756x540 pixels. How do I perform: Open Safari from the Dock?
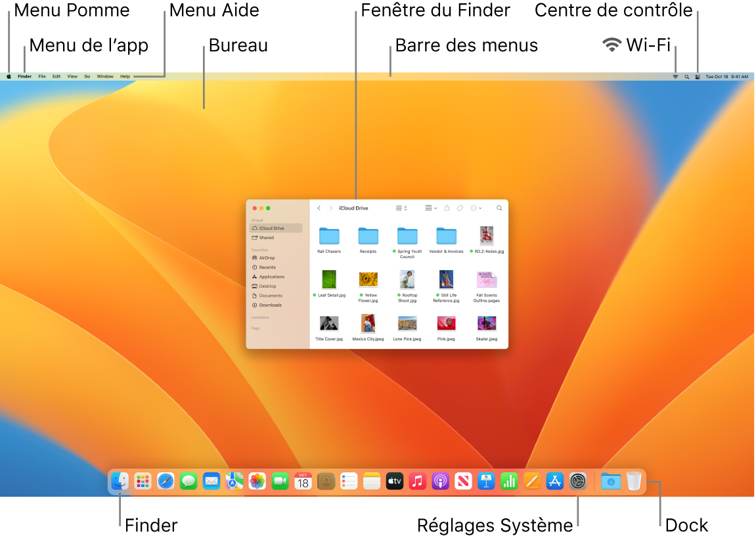point(166,481)
